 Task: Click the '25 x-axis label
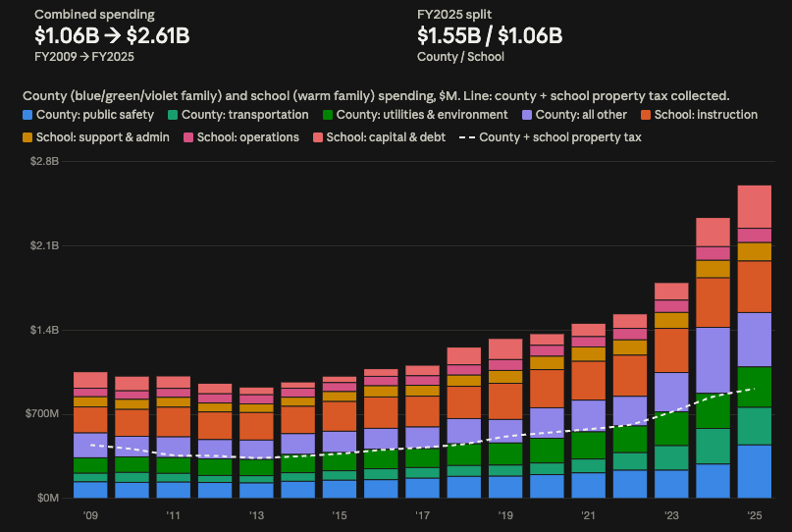755,515
